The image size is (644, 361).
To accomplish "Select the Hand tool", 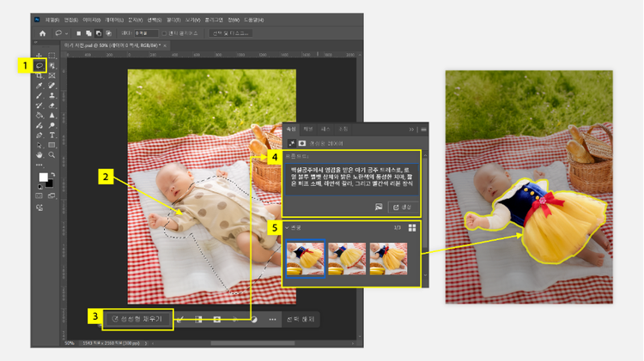I will pyautogui.click(x=39, y=155).
